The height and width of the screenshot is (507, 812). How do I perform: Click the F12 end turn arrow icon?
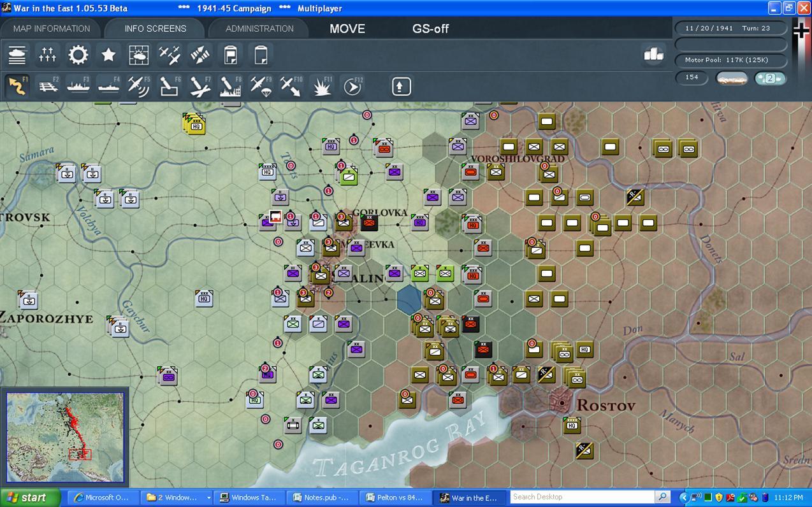point(352,86)
